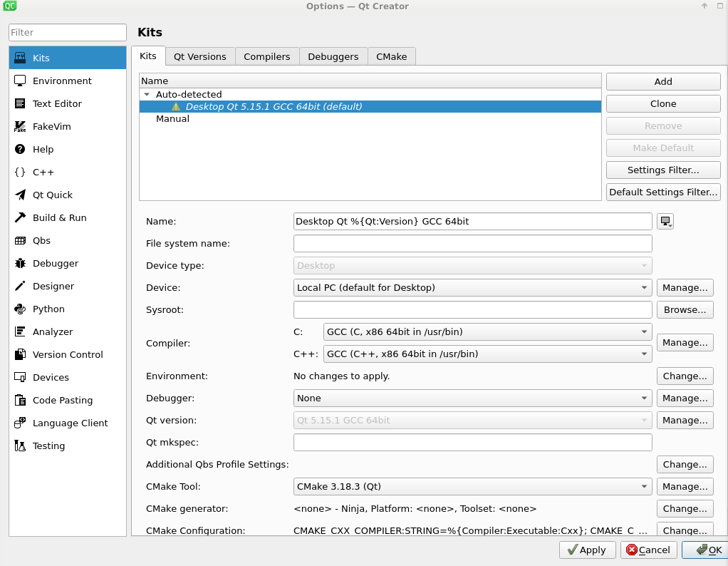Image resolution: width=728 pixels, height=566 pixels.
Task: Open the Devices icon in sidebar
Action: [x=20, y=377]
